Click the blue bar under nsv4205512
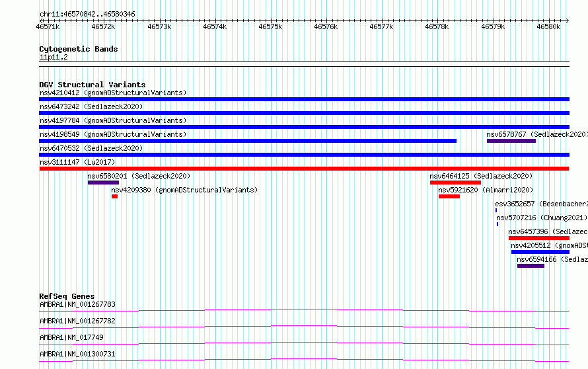This screenshot has height=369, width=588. click(x=540, y=252)
